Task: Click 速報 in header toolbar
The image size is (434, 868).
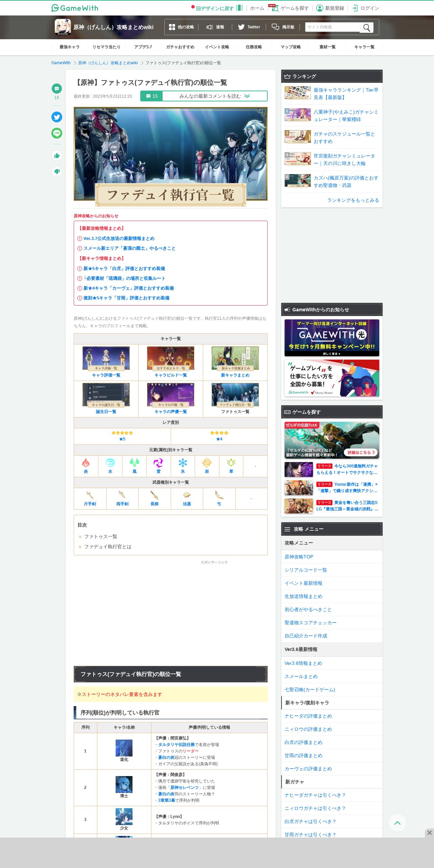Action: click(215, 27)
